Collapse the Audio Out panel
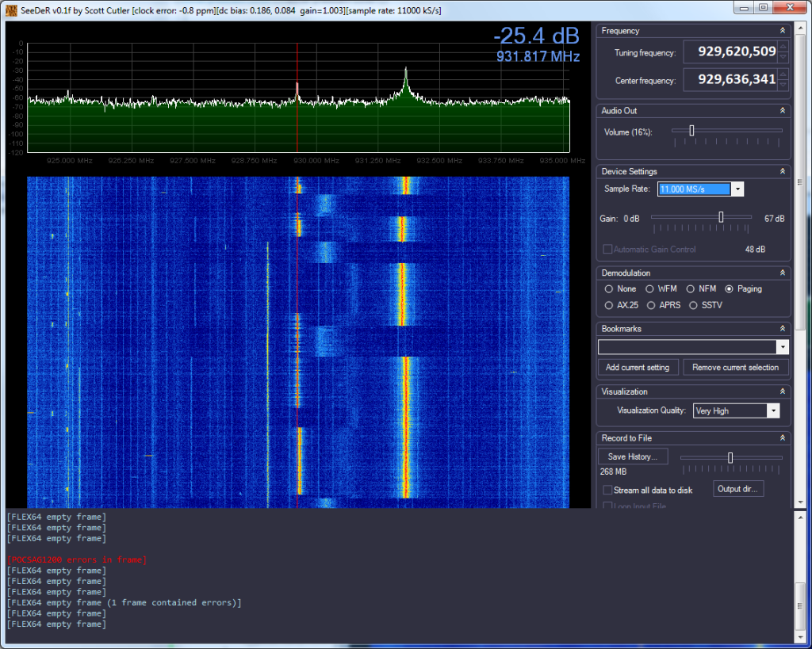The width and height of the screenshot is (812, 649). 782,111
